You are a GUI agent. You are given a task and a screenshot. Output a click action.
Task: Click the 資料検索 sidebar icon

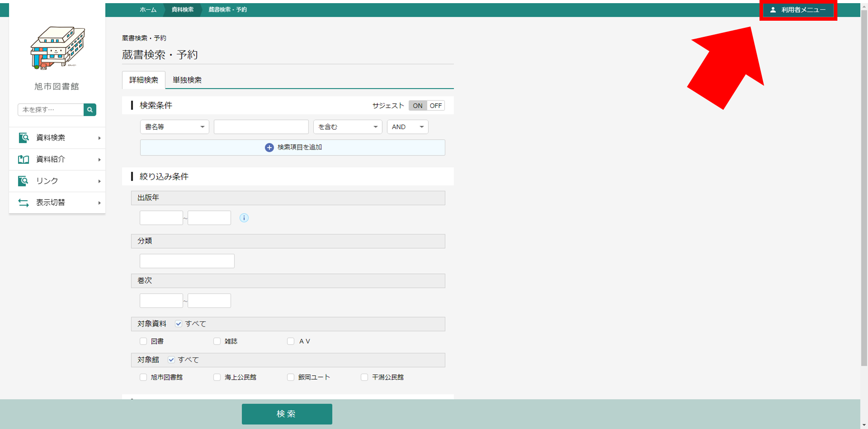pyautogui.click(x=23, y=138)
